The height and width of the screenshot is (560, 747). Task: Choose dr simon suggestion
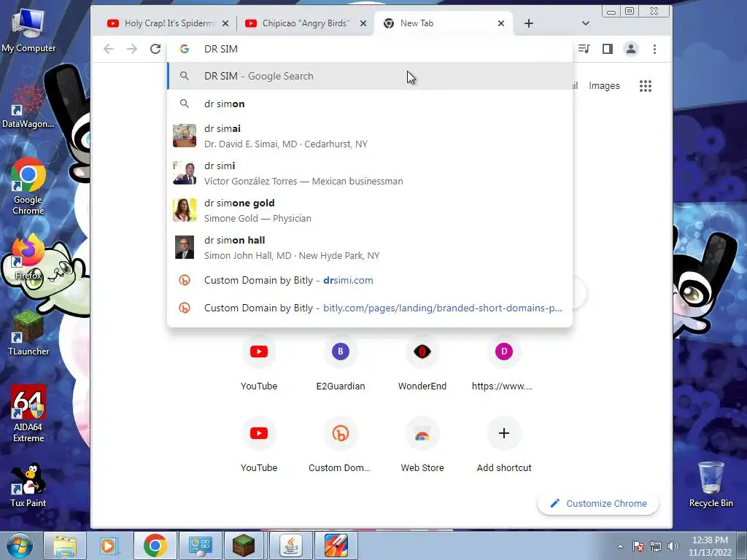370,104
